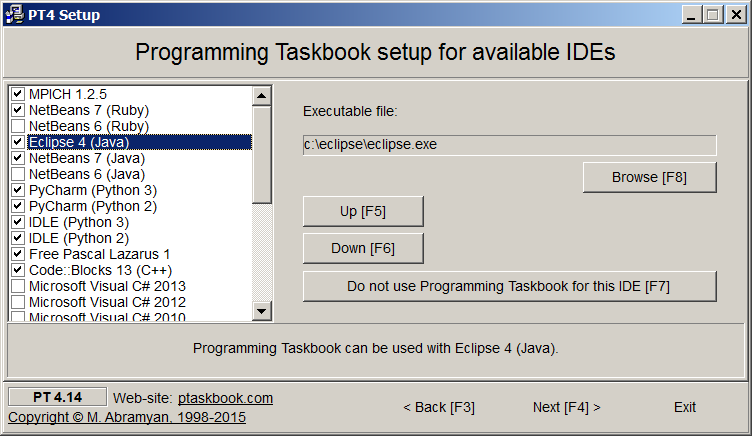752x436 pixels.
Task: Toggle the Eclipse 4 (Java) checkbox
Action: tap(18, 142)
